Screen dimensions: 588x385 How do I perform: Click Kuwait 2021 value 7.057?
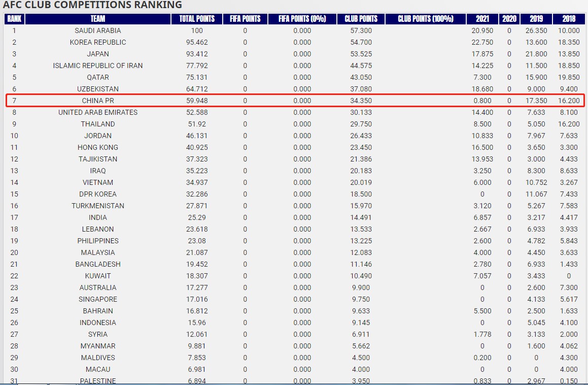tap(482, 275)
